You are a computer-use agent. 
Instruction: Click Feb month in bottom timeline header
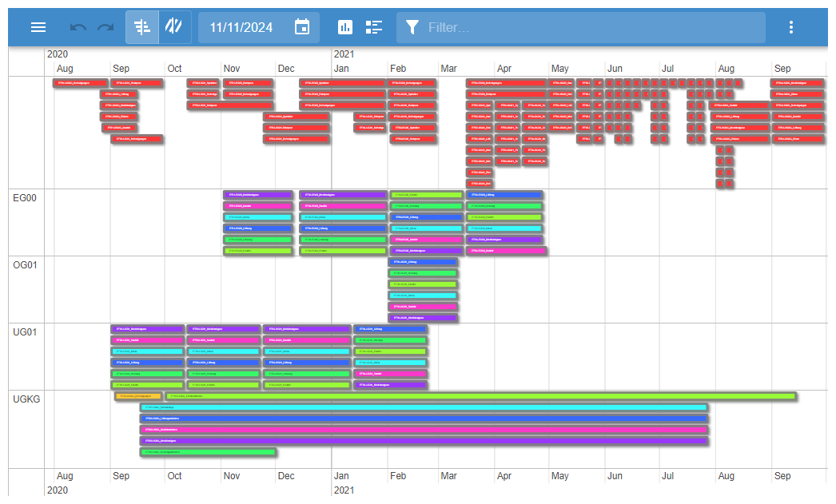398,476
